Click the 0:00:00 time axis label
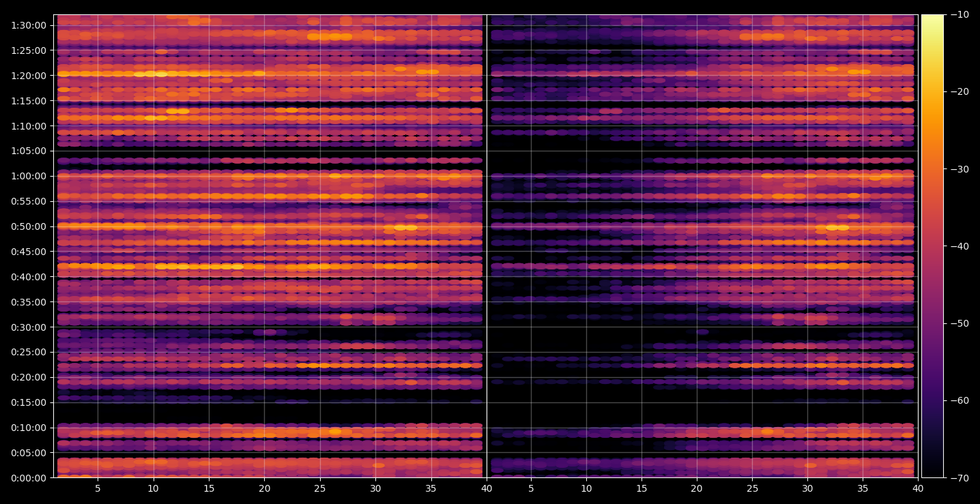Screen dimensions: 980x504 [29, 478]
